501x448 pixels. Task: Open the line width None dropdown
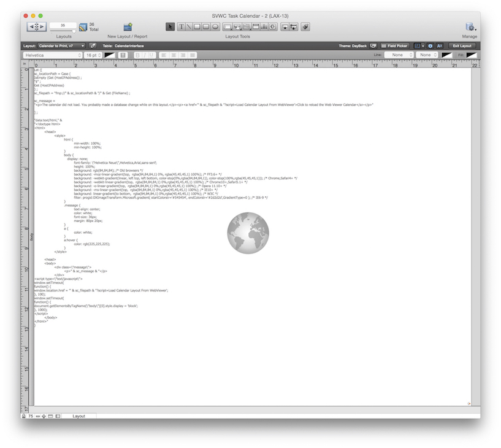click(427, 55)
